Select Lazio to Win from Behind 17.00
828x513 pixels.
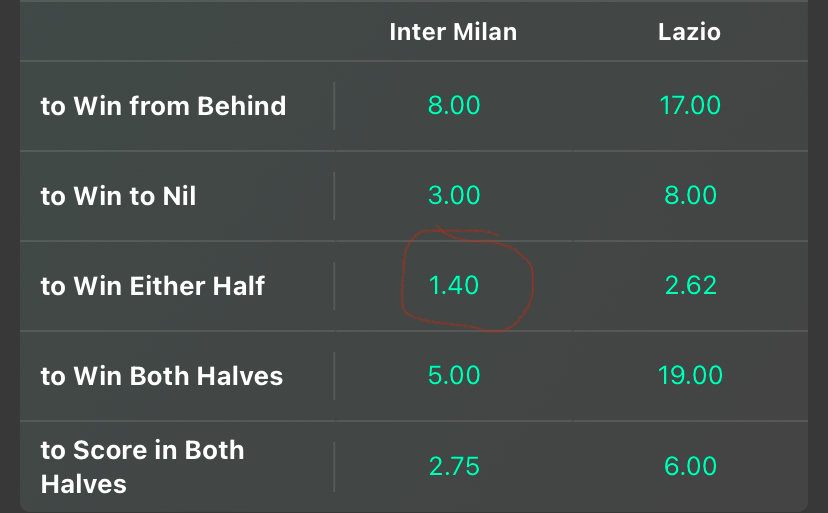690,105
